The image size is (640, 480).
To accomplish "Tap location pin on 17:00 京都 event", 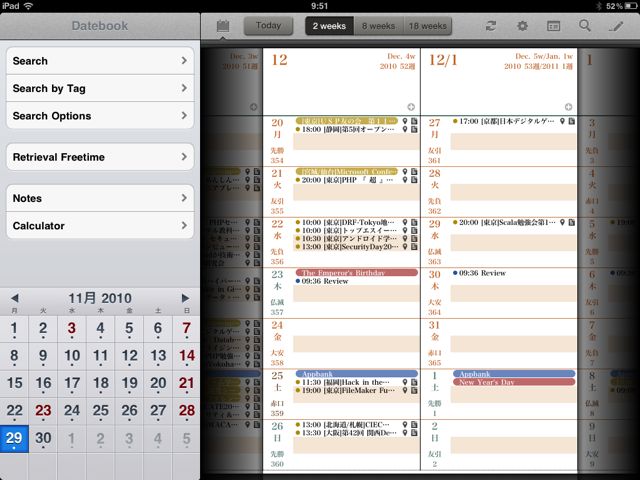I will tap(562, 121).
